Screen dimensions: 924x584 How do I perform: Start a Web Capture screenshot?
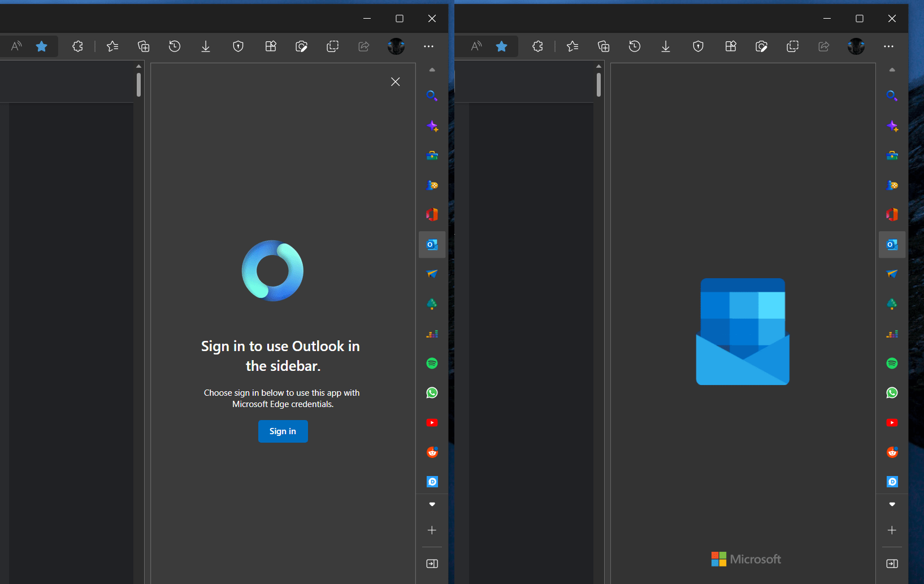coord(302,46)
